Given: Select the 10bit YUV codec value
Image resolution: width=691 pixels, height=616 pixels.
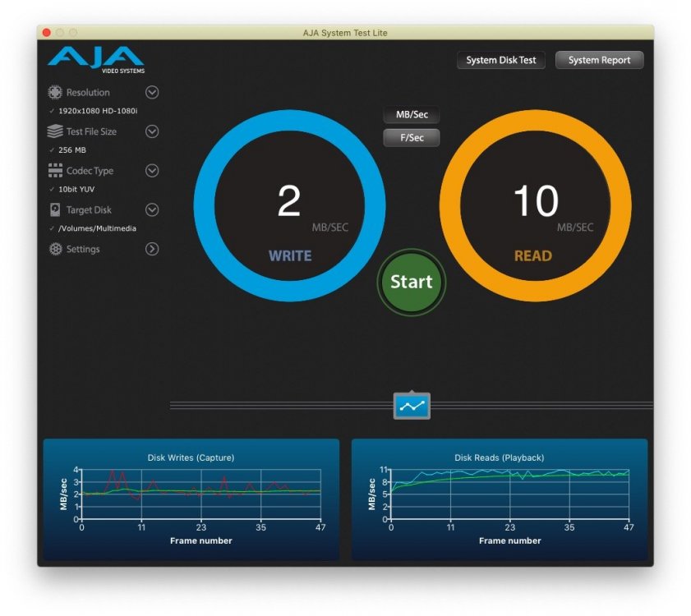Looking at the screenshot, I should pyautogui.click(x=76, y=189).
